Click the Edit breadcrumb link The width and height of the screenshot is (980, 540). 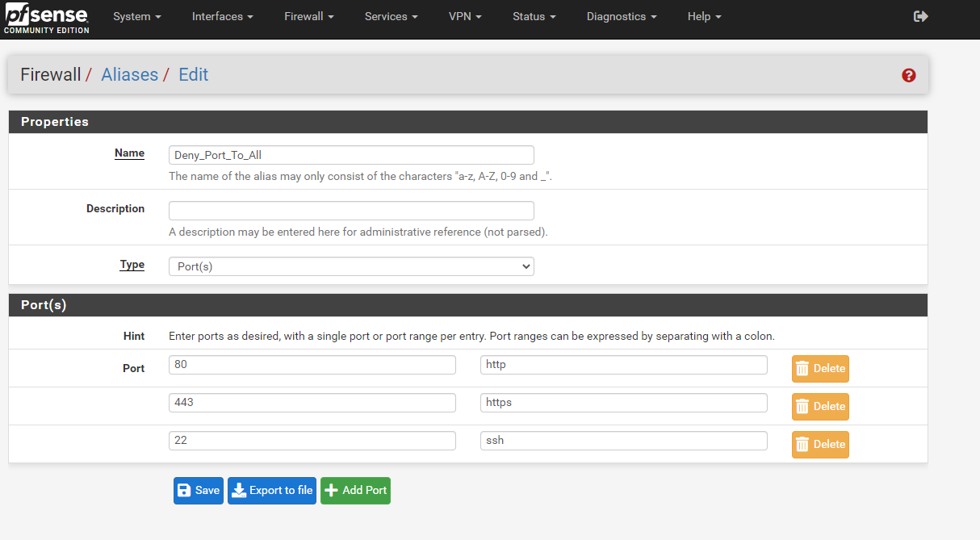click(194, 75)
